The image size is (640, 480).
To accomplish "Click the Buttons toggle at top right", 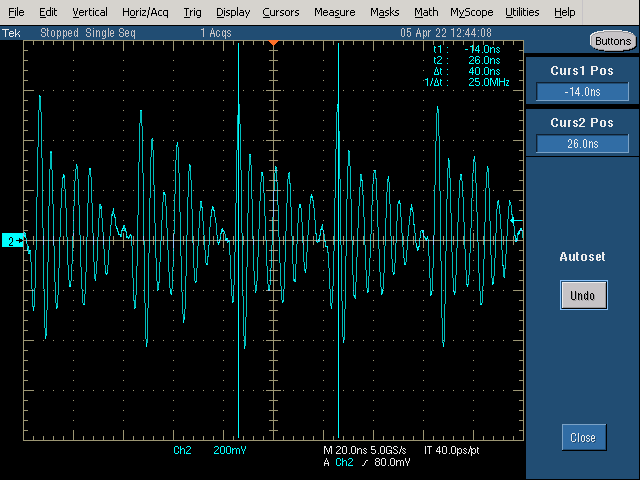I will [613, 41].
